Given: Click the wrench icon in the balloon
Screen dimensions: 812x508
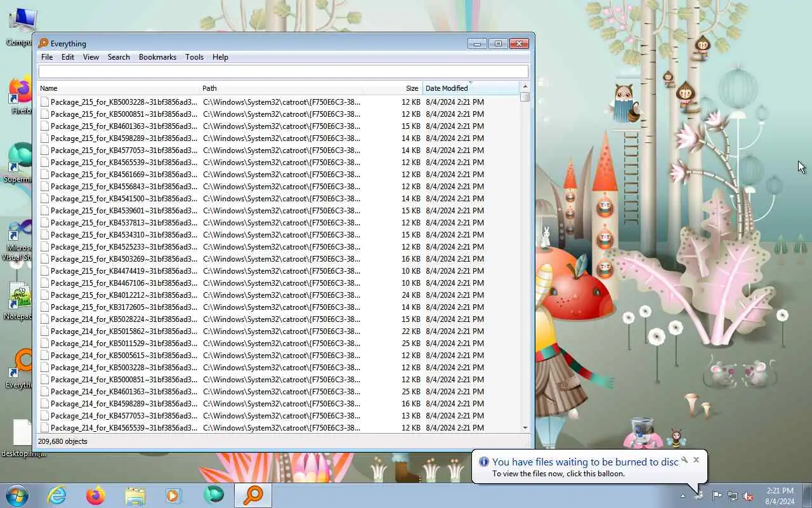Looking at the screenshot, I should [x=684, y=460].
